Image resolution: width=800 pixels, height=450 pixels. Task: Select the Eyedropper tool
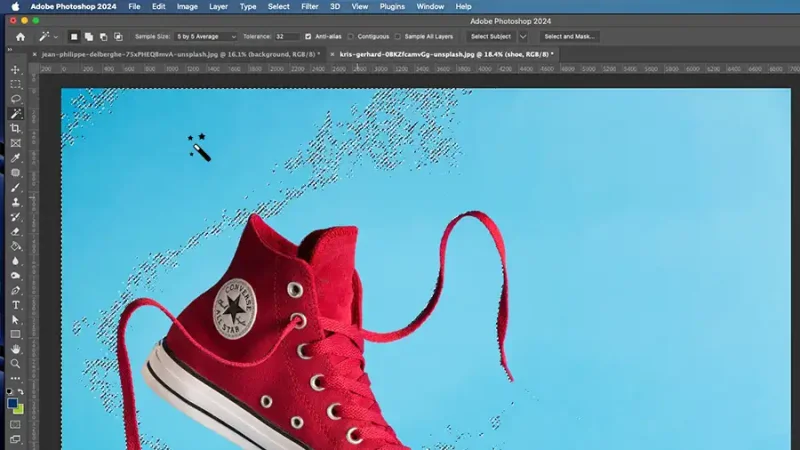point(16,158)
